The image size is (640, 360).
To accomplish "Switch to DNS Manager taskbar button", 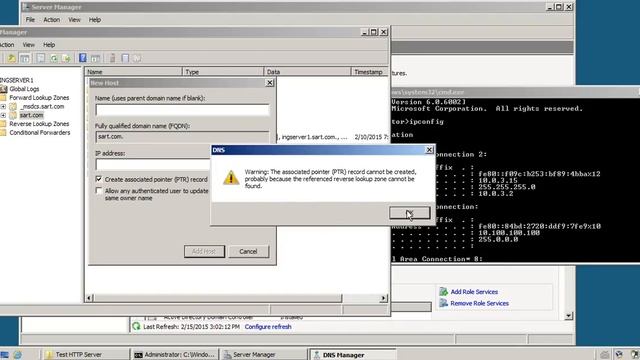I will 353,354.
